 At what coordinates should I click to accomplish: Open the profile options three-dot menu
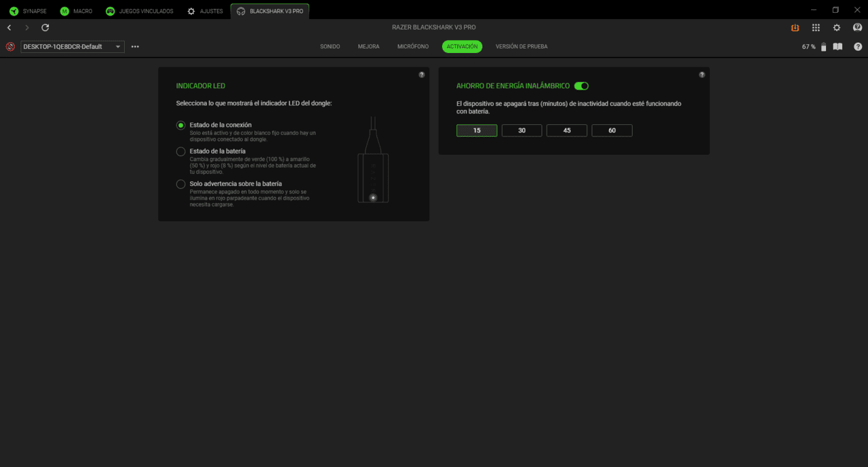point(135,47)
